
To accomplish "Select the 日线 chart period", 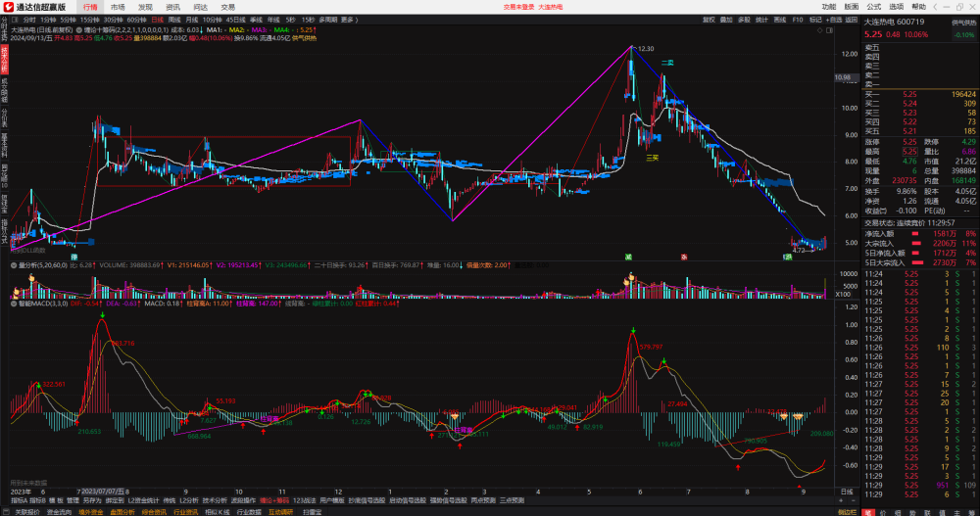I will tap(158, 20).
